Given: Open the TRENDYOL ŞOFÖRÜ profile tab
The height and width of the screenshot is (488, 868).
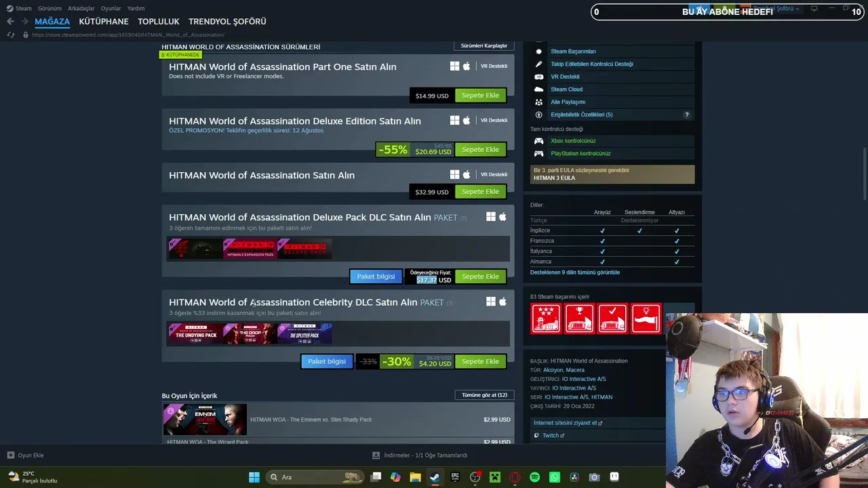Looking at the screenshot, I should pyautogui.click(x=227, y=22).
